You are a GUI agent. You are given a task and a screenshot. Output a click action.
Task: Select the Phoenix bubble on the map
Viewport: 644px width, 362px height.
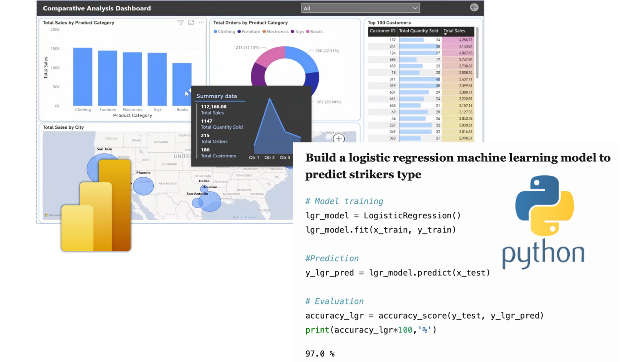[143, 186]
